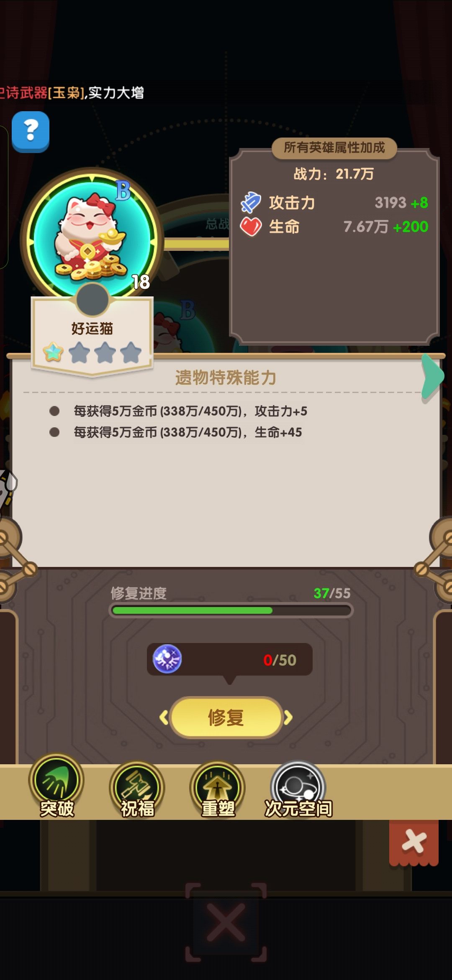Click the red X close banner
The width and height of the screenshot is (452, 980).
click(x=414, y=842)
